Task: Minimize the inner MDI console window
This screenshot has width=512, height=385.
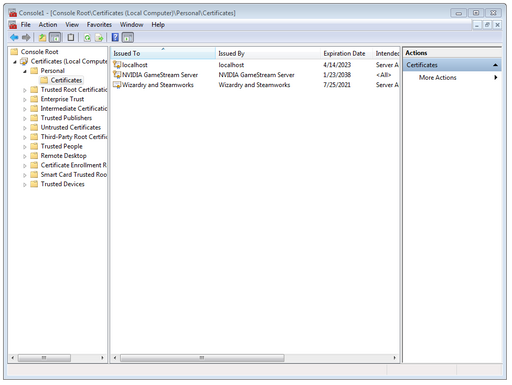Action: 477,25
